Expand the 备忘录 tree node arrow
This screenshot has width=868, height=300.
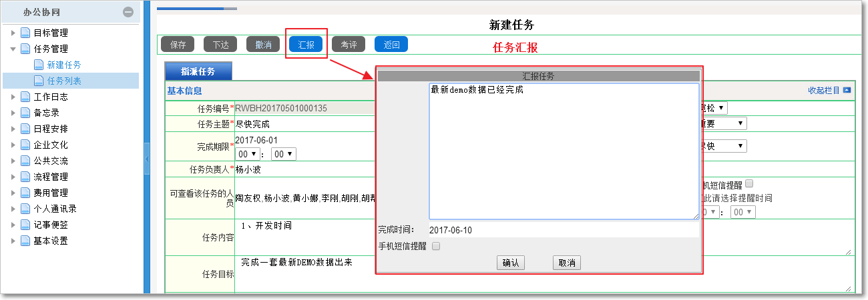13,113
